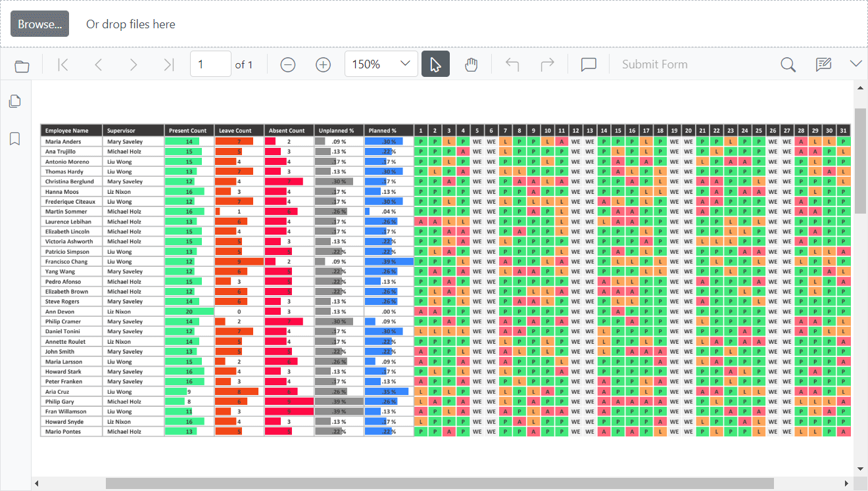The width and height of the screenshot is (868, 491).
Task: Go to next page arrow
Action: (133, 64)
